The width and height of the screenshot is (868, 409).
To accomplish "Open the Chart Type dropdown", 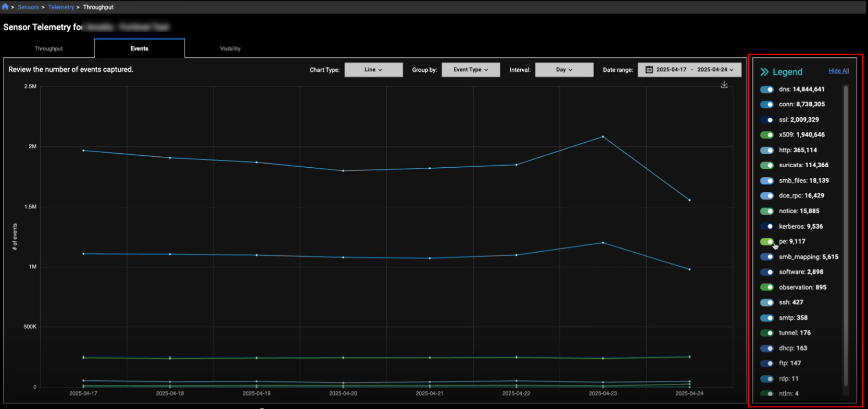I will tap(373, 70).
